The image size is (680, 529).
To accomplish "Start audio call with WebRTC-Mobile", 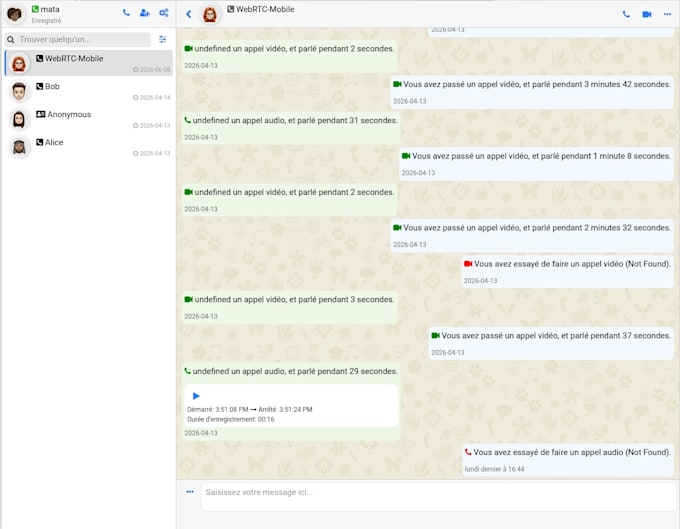I will coord(626,14).
